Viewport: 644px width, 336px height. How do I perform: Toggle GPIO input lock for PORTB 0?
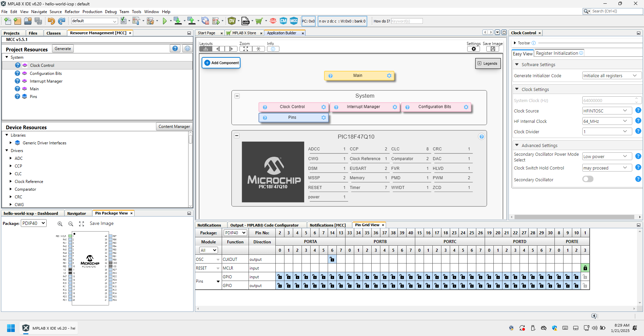tap(350, 277)
